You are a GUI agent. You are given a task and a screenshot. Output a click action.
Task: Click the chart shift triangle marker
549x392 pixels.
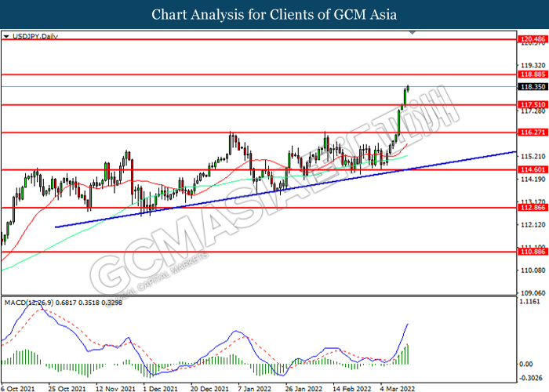(413, 33)
